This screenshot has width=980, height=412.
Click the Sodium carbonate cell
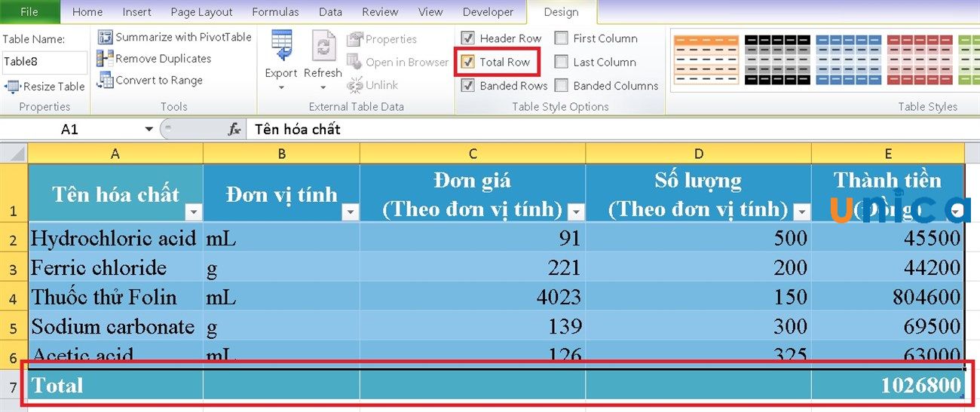pos(115,326)
